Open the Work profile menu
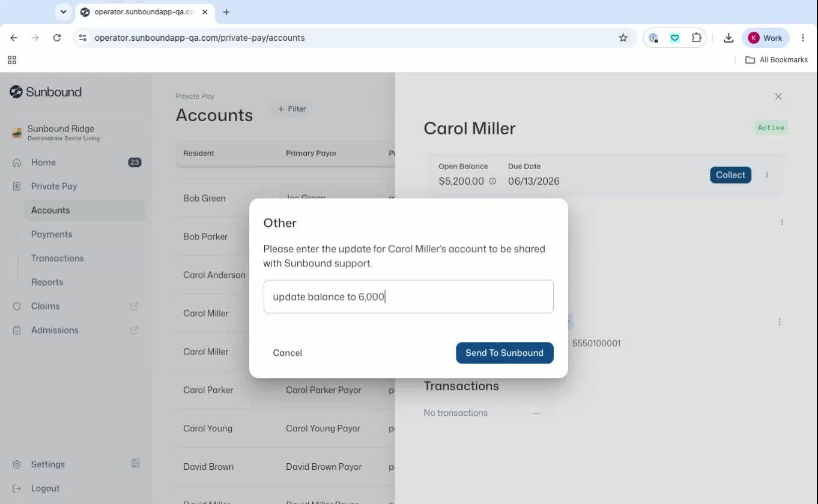Viewport: 818px width, 504px height. coord(765,38)
